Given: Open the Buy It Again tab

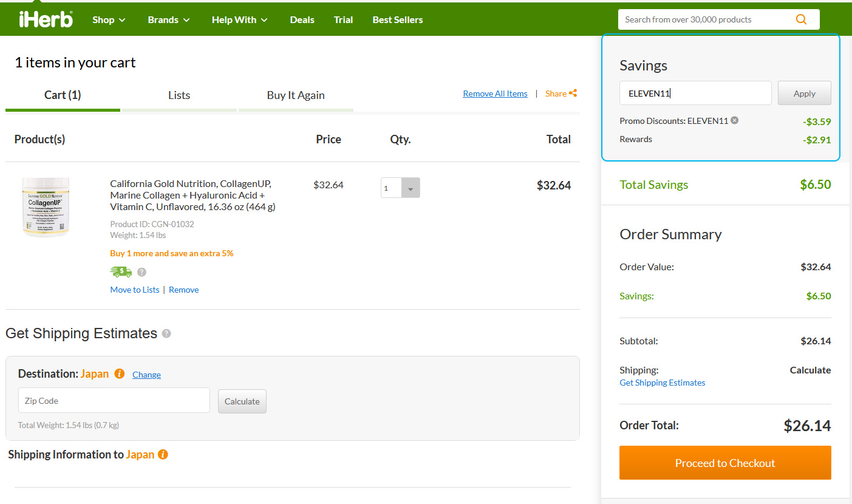Looking at the screenshot, I should pos(296,95).
